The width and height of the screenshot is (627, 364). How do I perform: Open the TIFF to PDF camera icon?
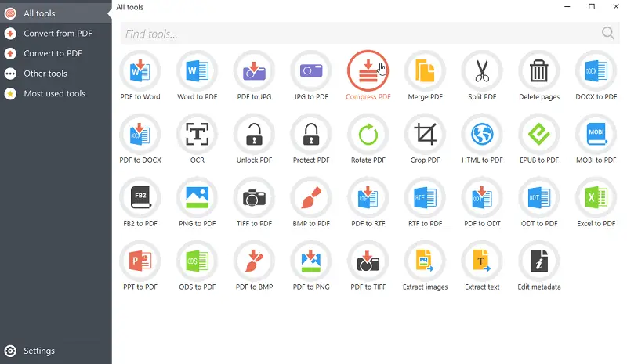click(x=254, y=198)
